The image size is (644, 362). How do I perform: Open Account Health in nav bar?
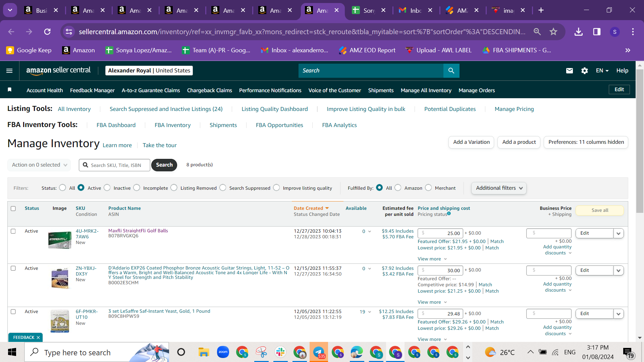point(45,90)
